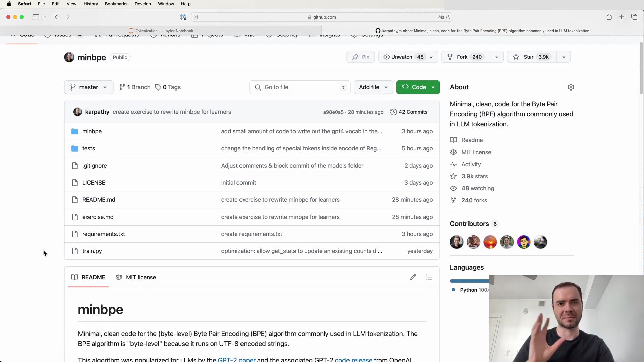The width and height of the screenshot is (644, 362).
Task: Click the last contributor avatar
Action: [540, 242]
